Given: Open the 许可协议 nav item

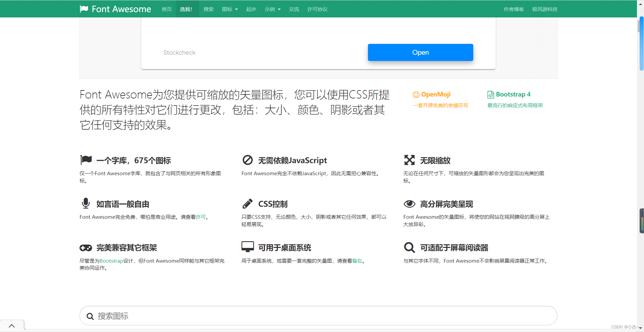Looking at the screenshot, I should (x=317, y=9).
